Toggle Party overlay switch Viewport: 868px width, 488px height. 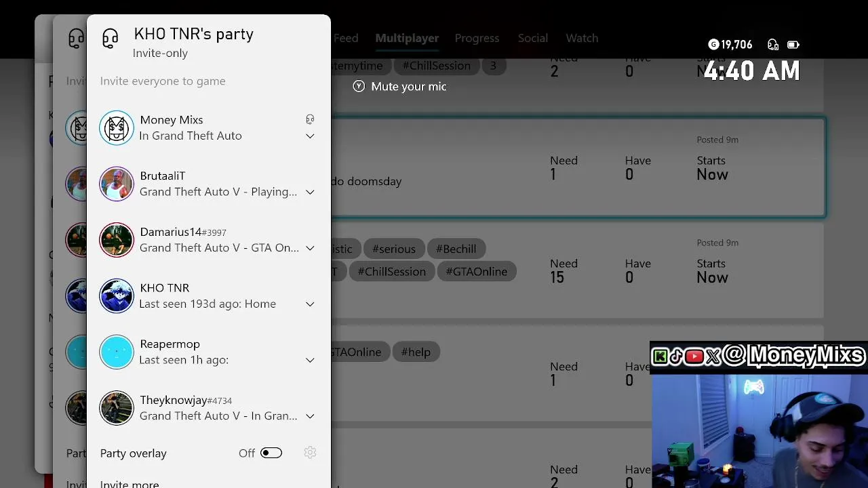coord(271,453)
